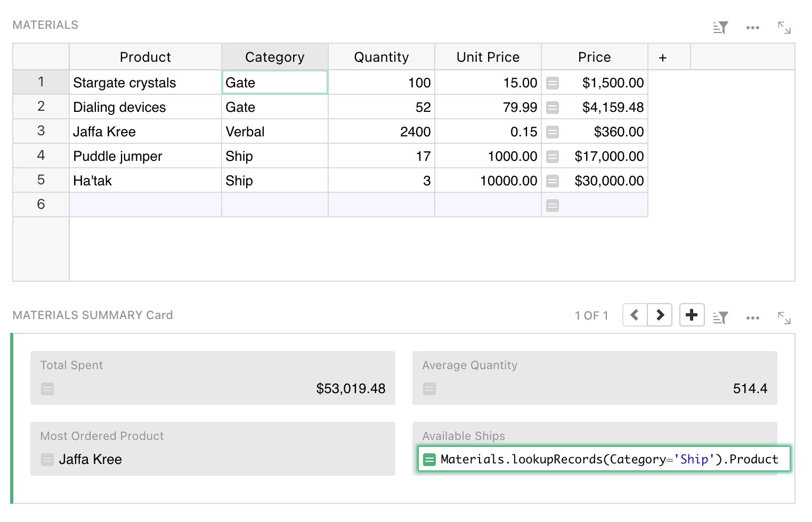
Task: Click the formula icon on Average Quantity
Action: tap(429, 389)
